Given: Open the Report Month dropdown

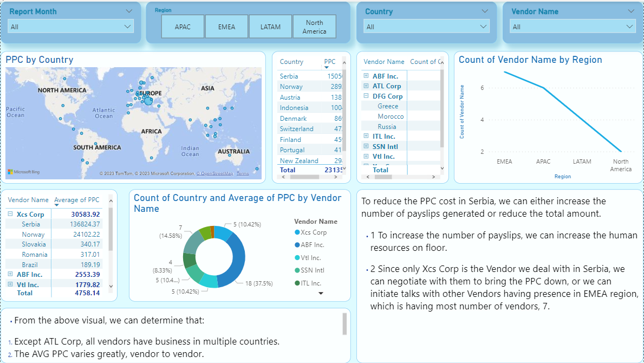Looking at the screenshot, I should [70, 27].
